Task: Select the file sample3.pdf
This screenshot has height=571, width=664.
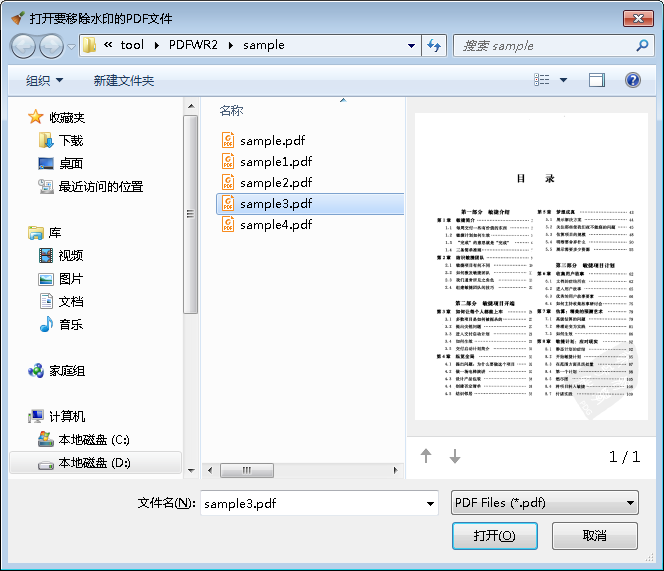Action: (x=310, y=204)
